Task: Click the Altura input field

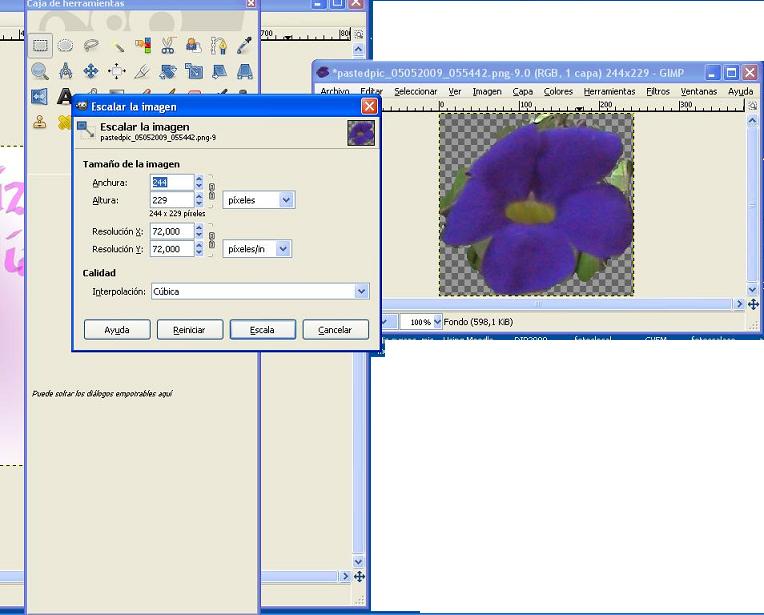Action: click(x=172, y=200)
